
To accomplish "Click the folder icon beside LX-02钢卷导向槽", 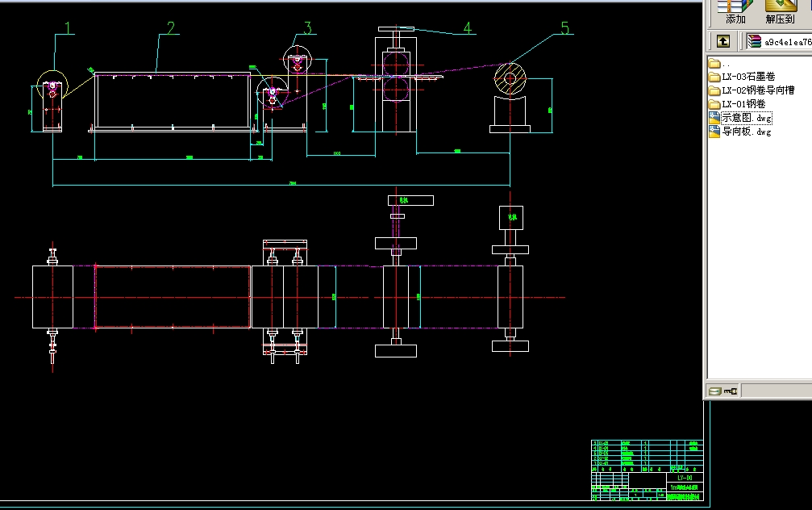I will tap(714, 90).
